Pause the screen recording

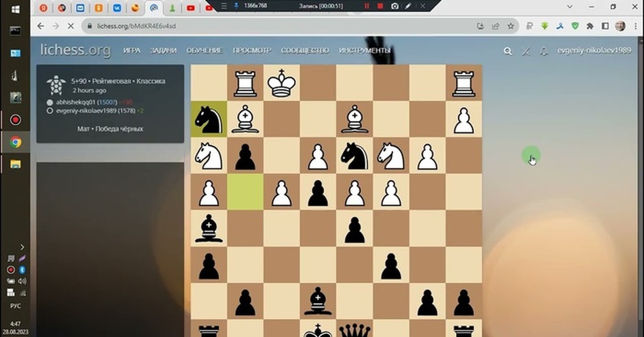(x=367, y=7)
